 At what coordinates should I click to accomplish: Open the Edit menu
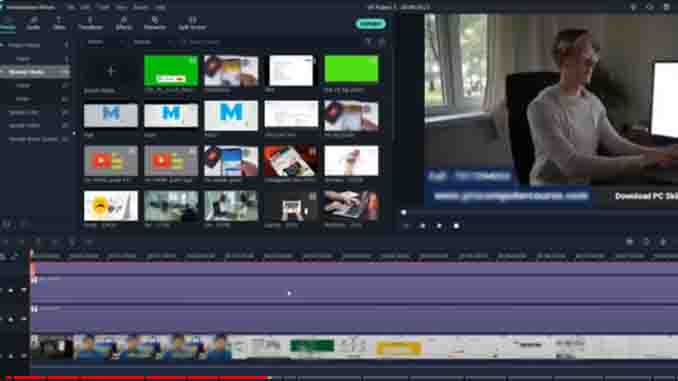(85, 7)
